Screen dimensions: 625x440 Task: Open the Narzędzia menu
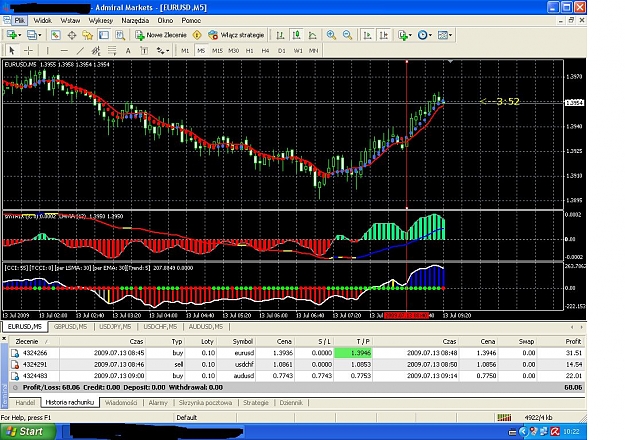coord(135,20)
